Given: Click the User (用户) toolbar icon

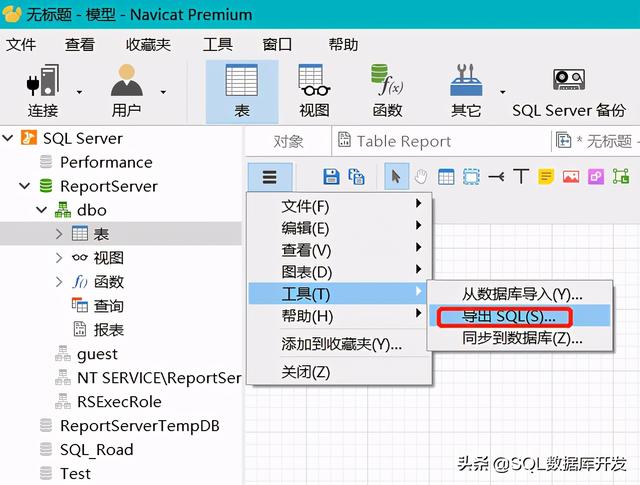Looking at the screenshot, I should 127,91.
